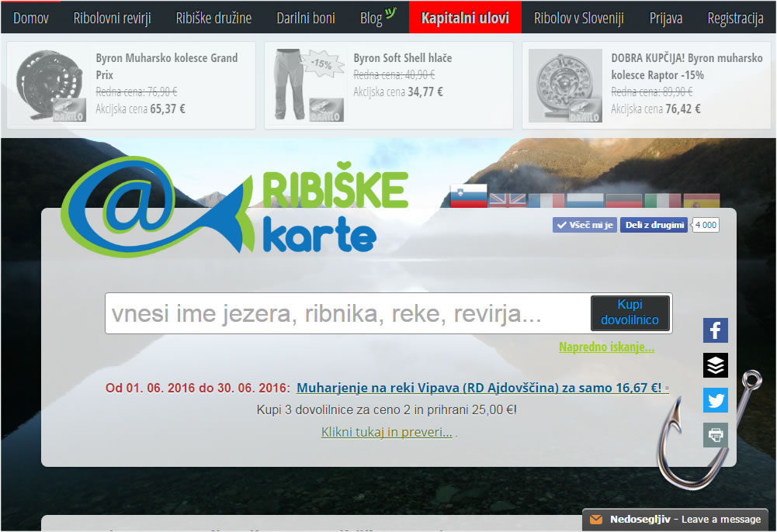Focus the lake, pond, river search field

click(x=348, y=313)
